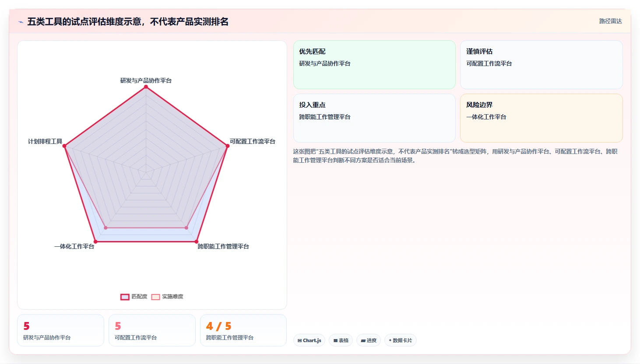Click stat card 4 / 5 跨职能工作管理平台
The height and width of the screenshot is (364, 640).
(243, 330)
